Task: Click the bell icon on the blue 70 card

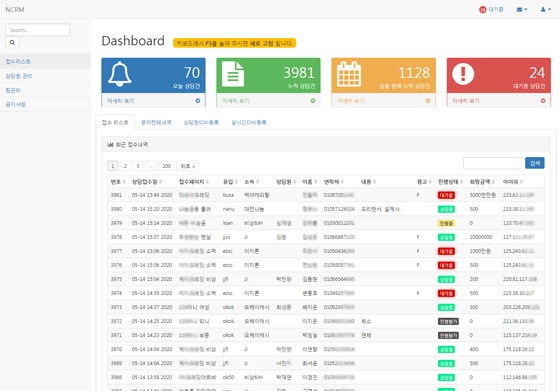Action: (120, 74)
